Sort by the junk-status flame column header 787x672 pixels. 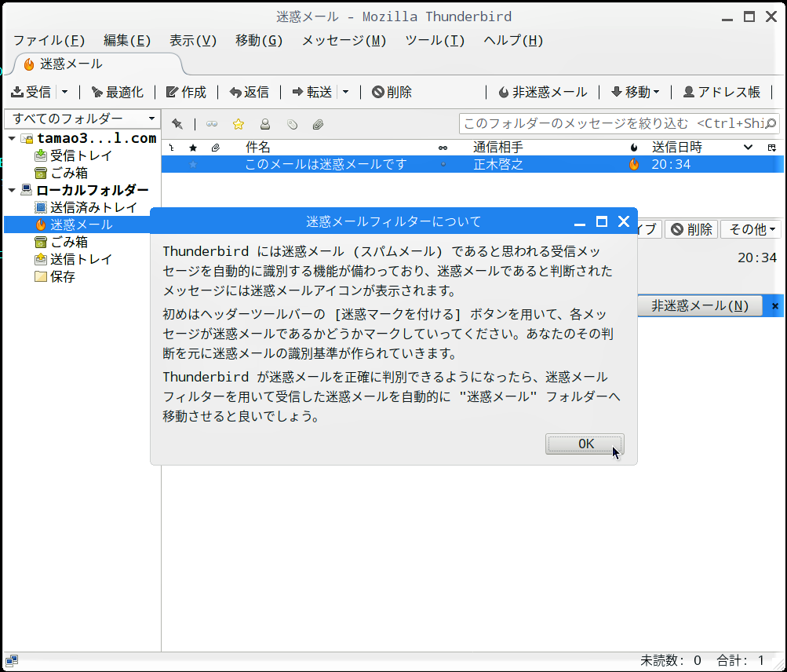(634, 147)
